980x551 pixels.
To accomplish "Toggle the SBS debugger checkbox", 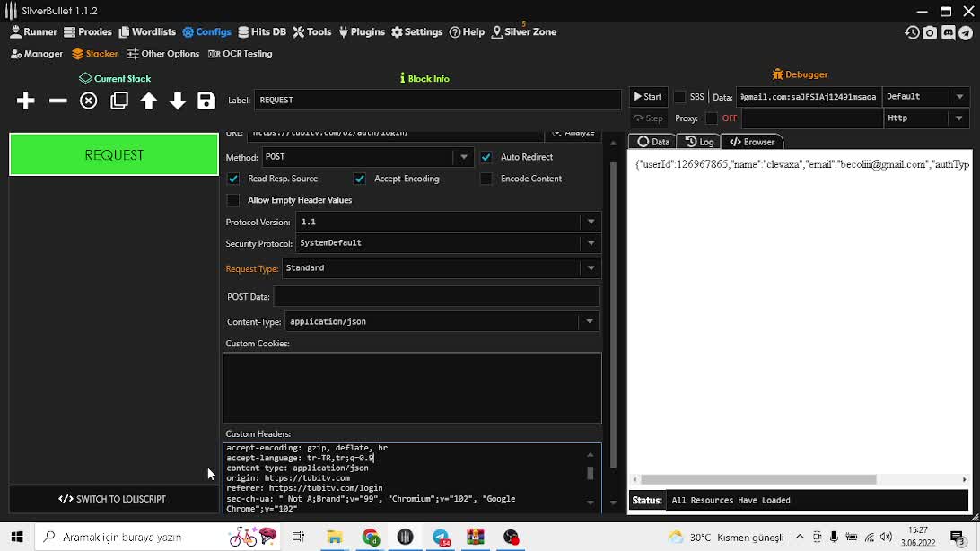I will pyautogui.click(x=679, y=97).
